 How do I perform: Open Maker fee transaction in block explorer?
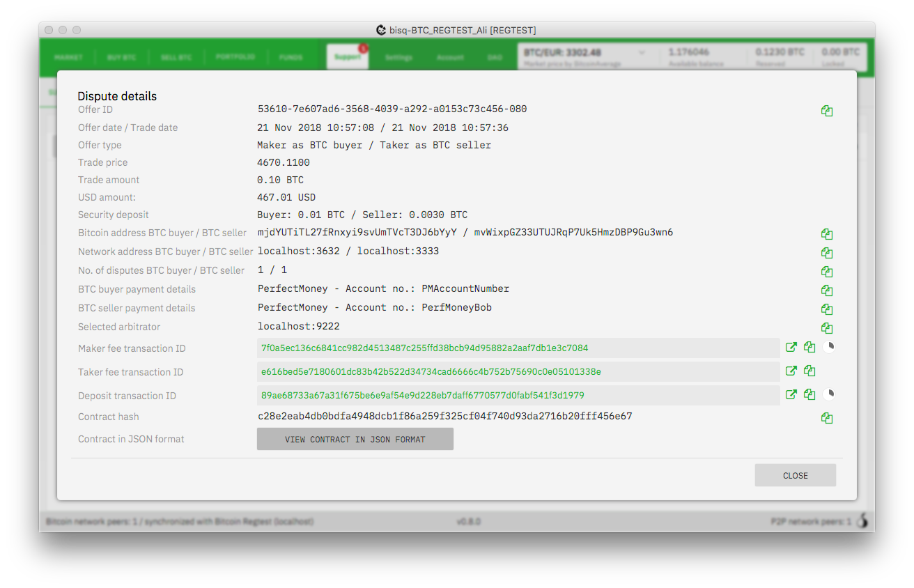[x=791, y=347]
